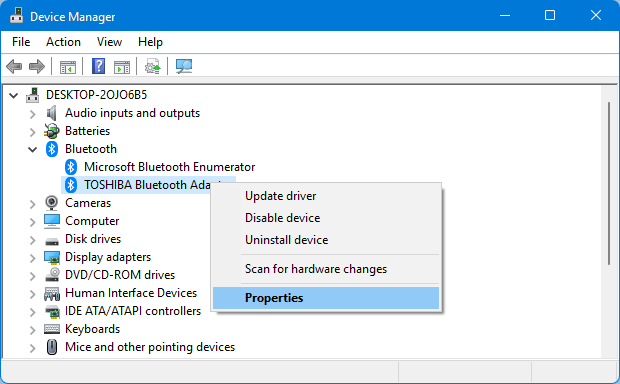The image size is (620, 384).
Task: Select Microsoft Bluetooth Enumerator label
Action: pos(169,167)
